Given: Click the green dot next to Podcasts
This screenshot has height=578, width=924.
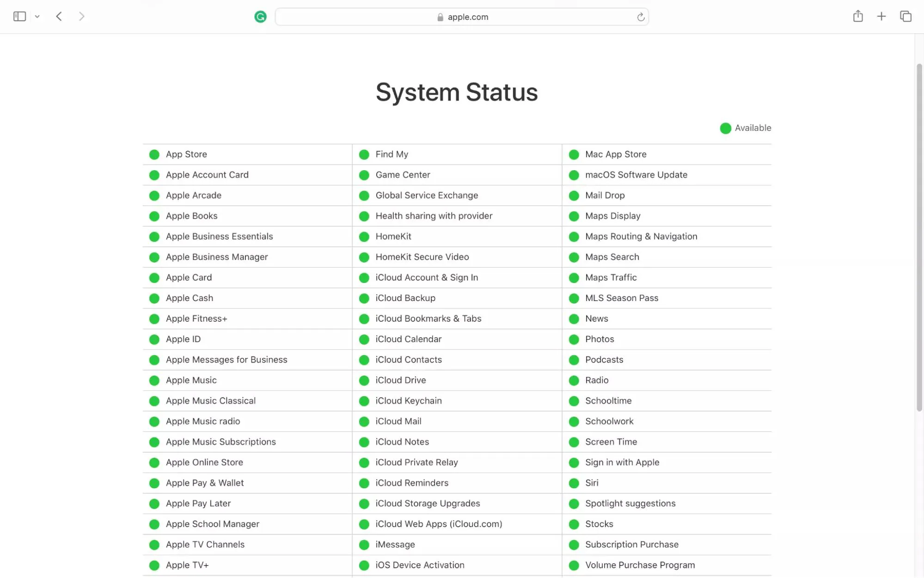Looking at the screenshot, I should [574, 360].
